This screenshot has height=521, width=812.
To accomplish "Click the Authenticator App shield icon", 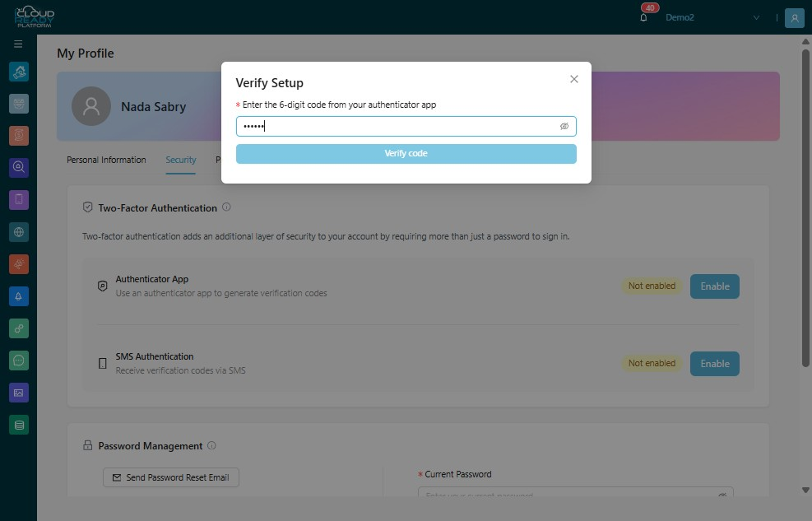I will [103, 286].
